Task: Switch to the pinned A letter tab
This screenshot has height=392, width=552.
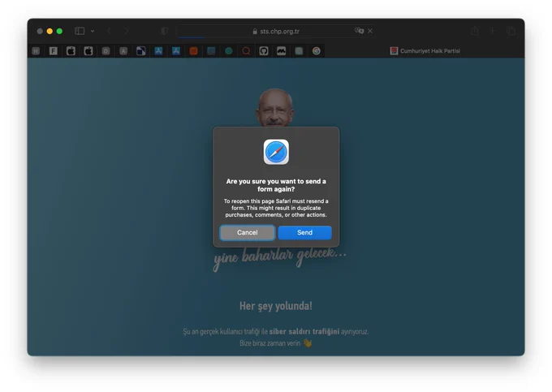Action: tap(123, 51)
